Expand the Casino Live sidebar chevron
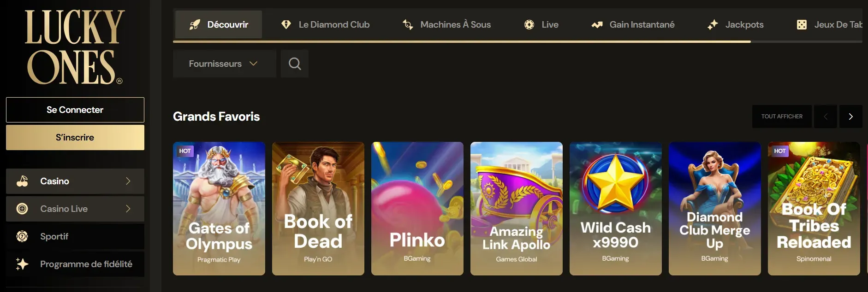Image resolution: width=868 pixels, height=292 pixels. [x=128, y=209]
